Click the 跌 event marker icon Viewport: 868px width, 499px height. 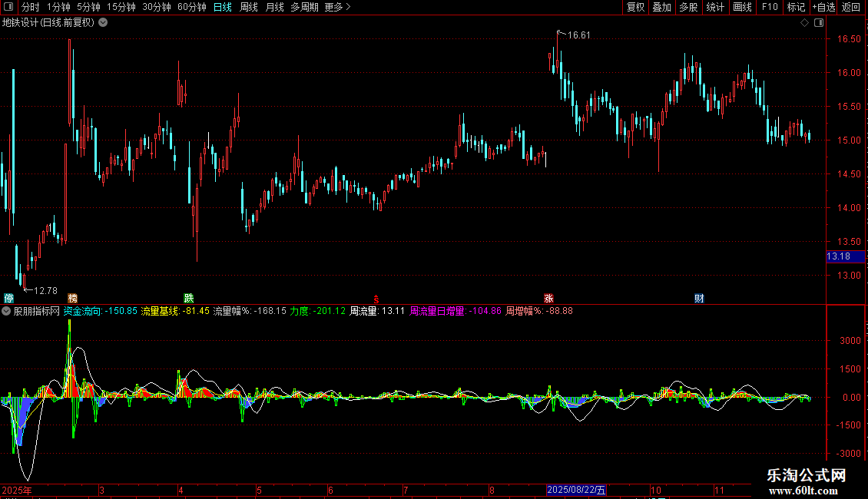point(189,298)
